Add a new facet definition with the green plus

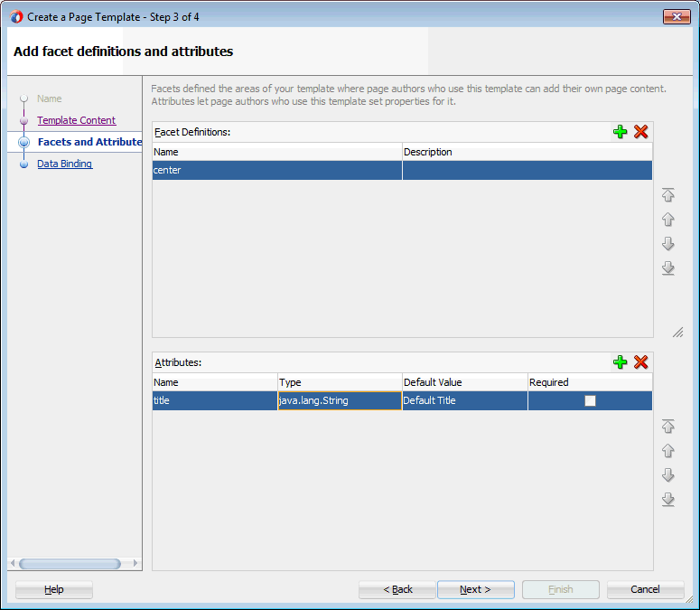(620, 132)
